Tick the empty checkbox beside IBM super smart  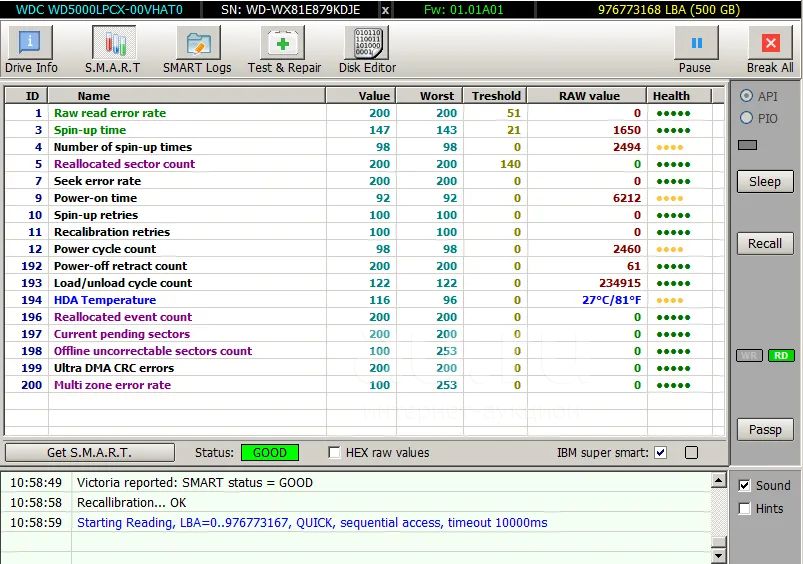691,452
